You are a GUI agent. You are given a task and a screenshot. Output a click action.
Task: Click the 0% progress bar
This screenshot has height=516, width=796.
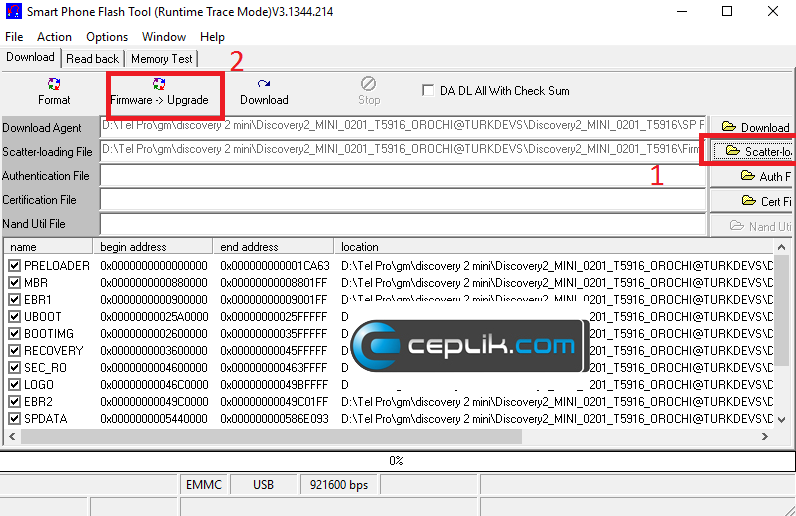(x=397, y=461)
